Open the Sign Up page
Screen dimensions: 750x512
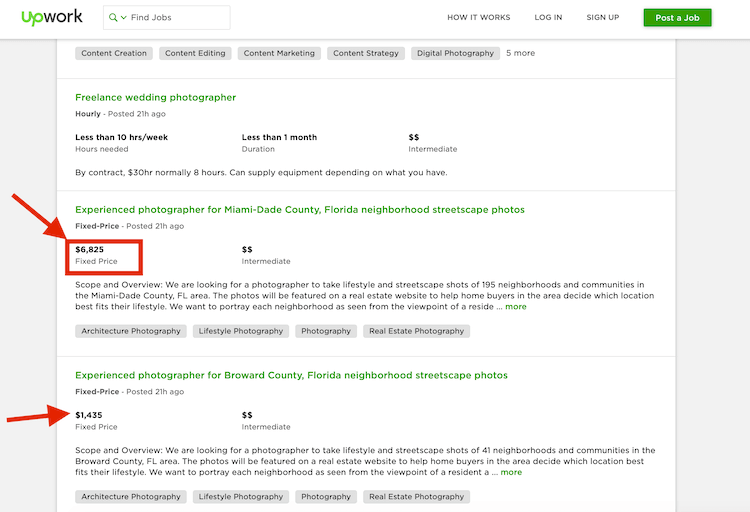click(x=602, y=18)
